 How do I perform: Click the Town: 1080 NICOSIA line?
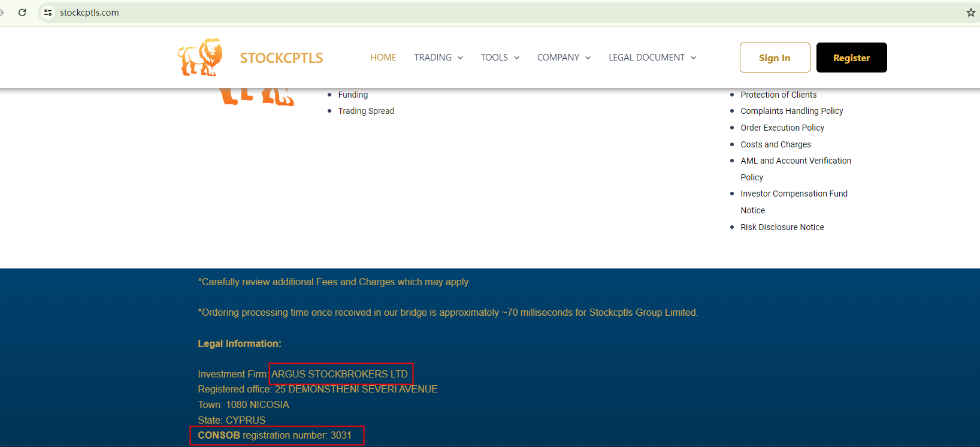click(243, 405)
